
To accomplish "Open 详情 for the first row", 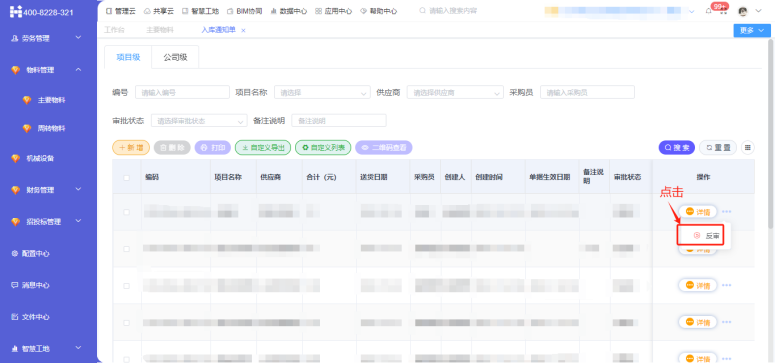I will tap(698, 212).
